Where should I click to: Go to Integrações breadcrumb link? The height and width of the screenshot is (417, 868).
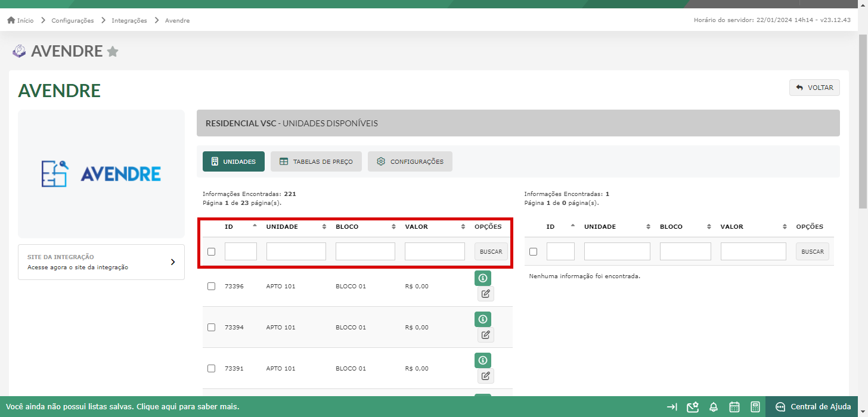pos(129,20)
